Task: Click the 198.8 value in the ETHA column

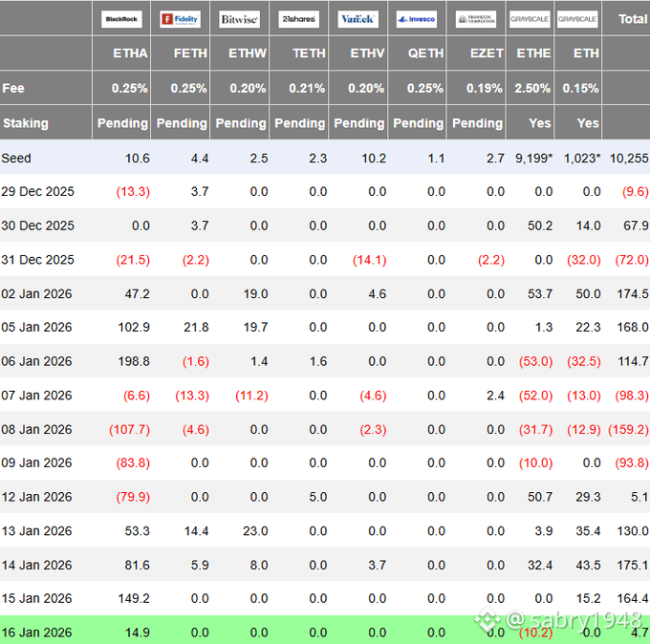Action: (133, 361)
